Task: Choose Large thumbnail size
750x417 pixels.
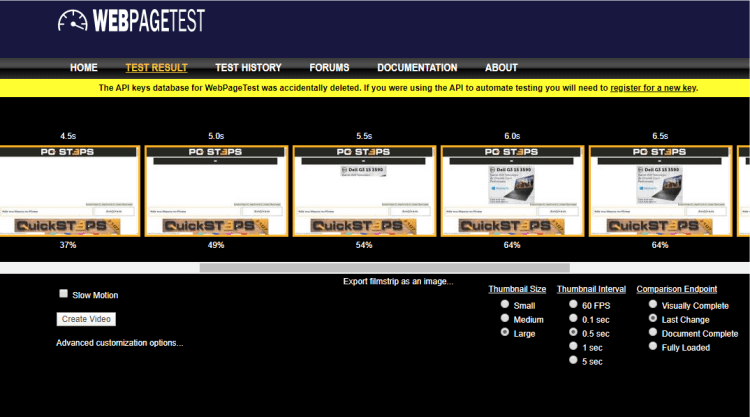Action: 505,332
